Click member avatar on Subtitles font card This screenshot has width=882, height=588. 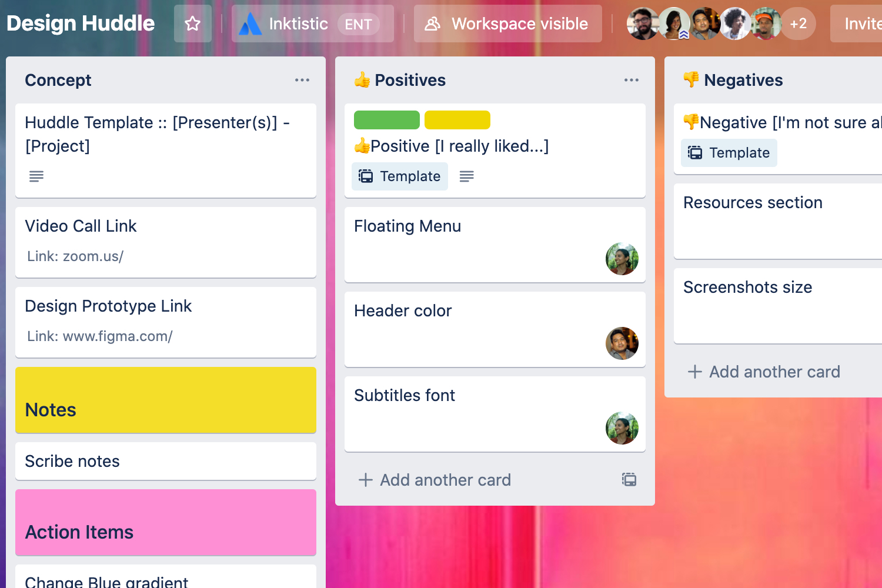click(x=622, y=428)
